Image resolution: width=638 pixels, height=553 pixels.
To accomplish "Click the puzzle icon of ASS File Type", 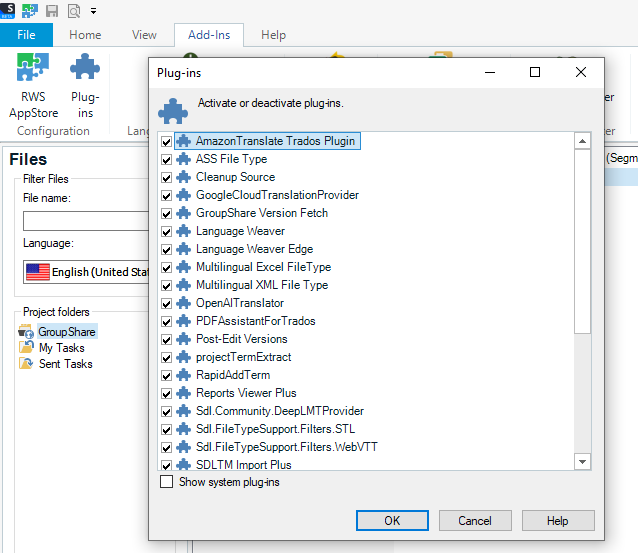I will pyautogui.click(x=184, y=159).
